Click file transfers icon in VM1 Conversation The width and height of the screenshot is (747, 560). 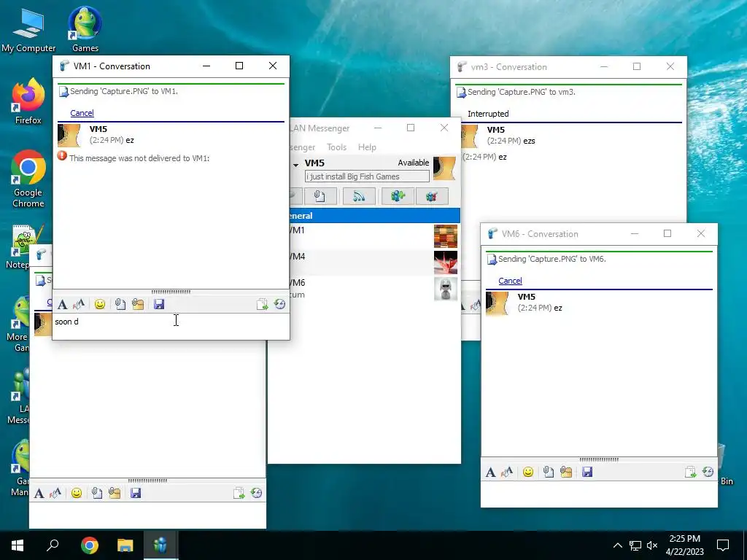click(x=262, y=304)
